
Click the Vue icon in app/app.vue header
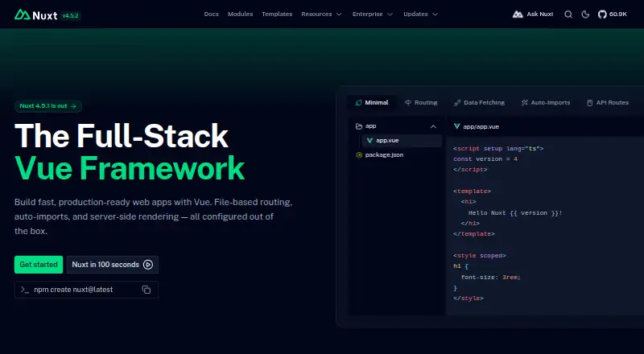(x=456, y=126)
